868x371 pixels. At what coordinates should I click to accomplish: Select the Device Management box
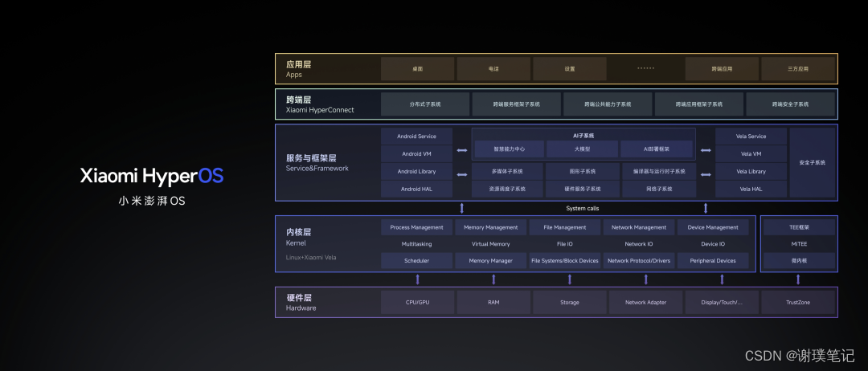[713, 227]
